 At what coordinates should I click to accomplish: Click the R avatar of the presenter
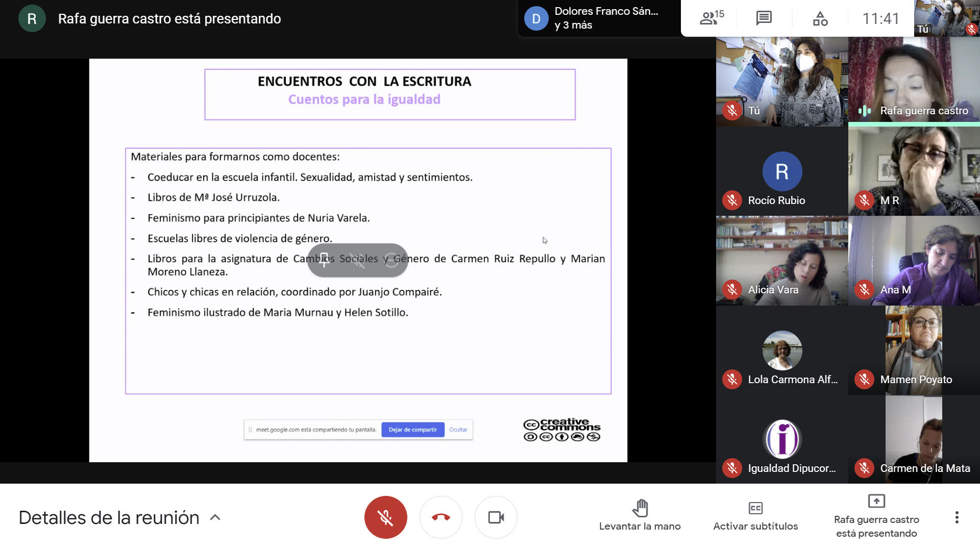[x=32, y=19]
